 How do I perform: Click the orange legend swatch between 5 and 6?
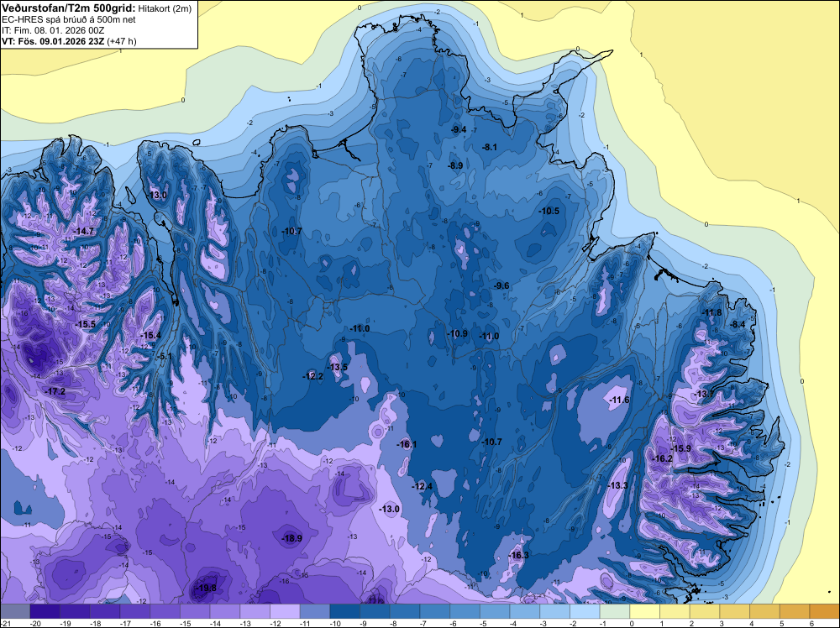point(795,611)
